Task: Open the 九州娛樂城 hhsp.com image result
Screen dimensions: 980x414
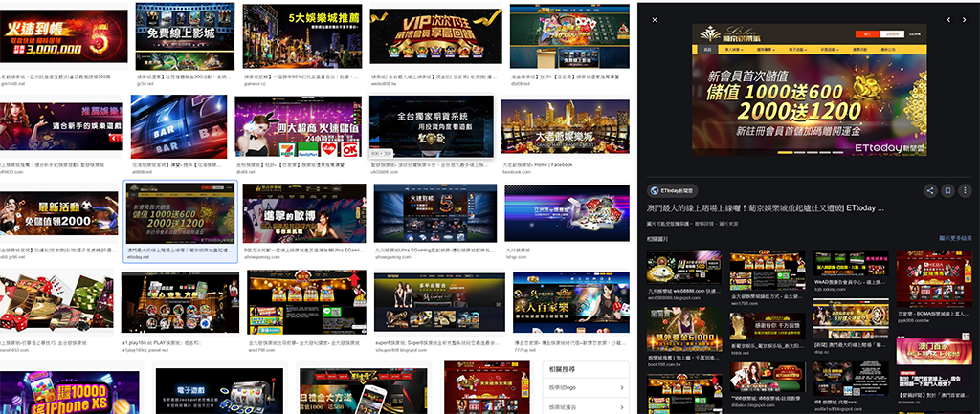Action: point(567,213)
